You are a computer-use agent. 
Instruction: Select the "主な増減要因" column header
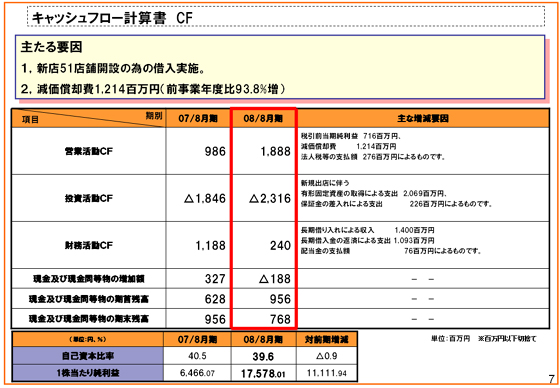423,119
